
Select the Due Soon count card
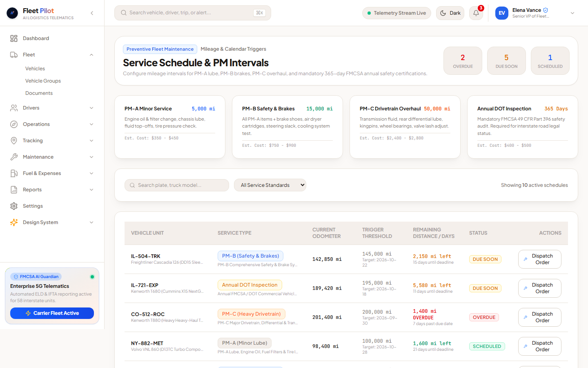click(506, 61)
